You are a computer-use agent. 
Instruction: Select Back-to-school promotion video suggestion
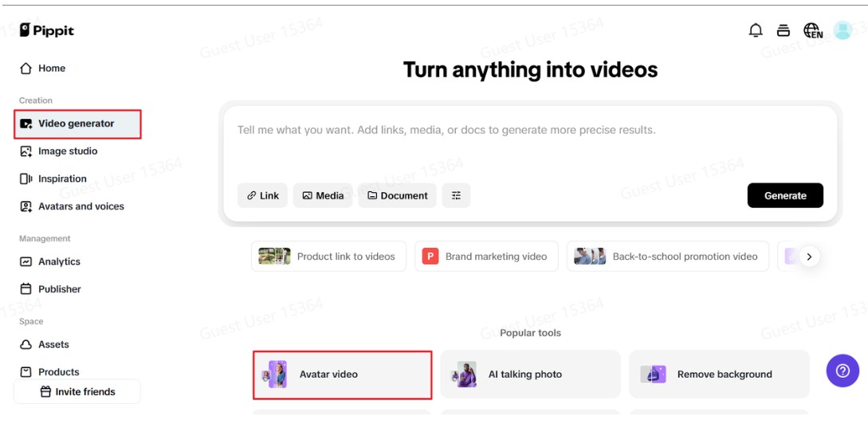[668, 257]
